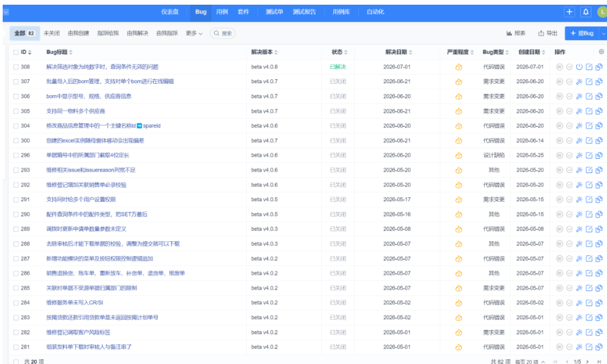The width and height of the screenshot is (607, 364).
Task: Open 每页 20 项 page size selector
Action: 530,362
